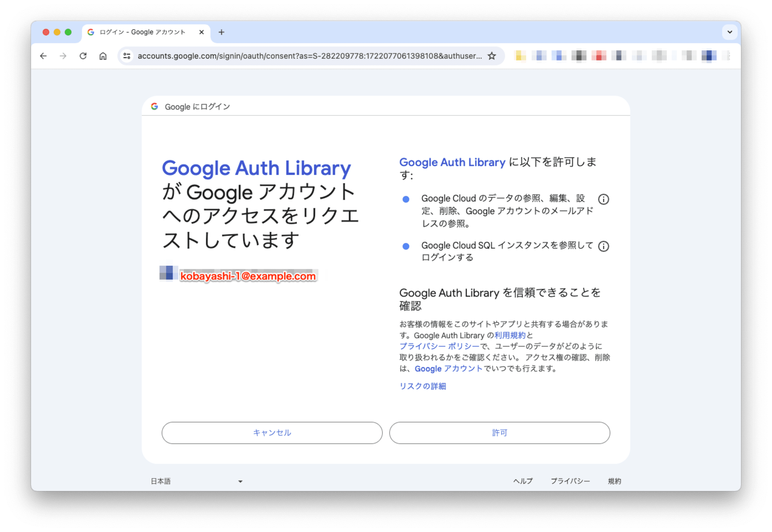Open the プライバシー ポリシー link

pos(439,346)
